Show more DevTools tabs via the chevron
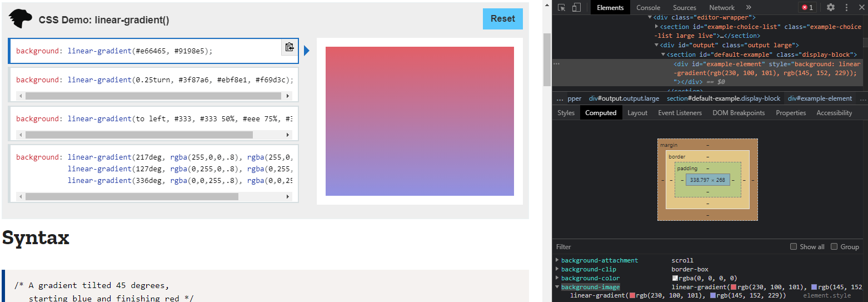Viewport: 868px width, 302px height. [x=749, y=7]
